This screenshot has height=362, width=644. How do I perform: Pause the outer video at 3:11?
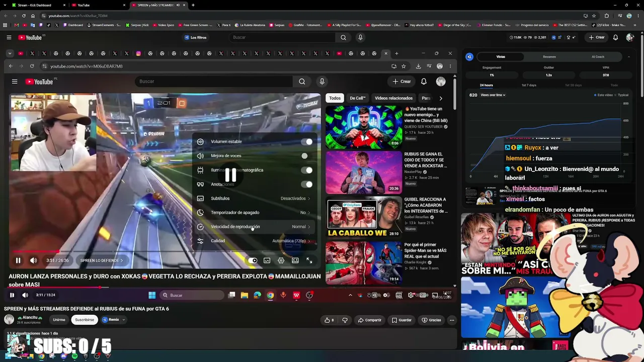click(x=12, y=295)
